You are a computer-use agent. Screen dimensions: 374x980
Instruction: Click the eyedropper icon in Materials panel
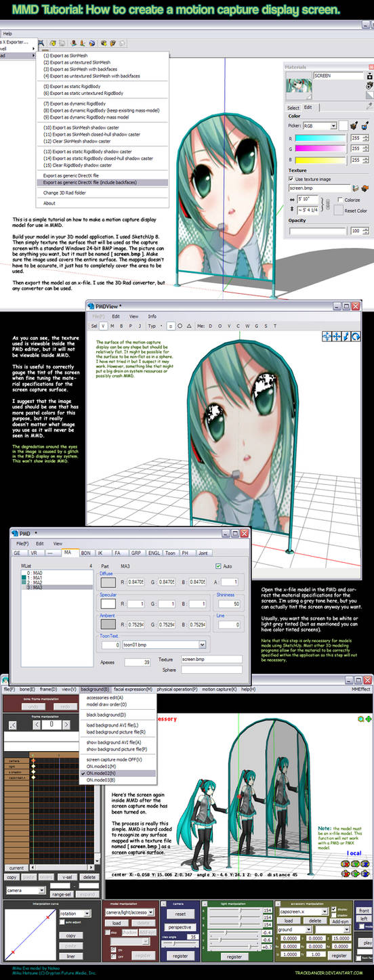tap(369, 106)
